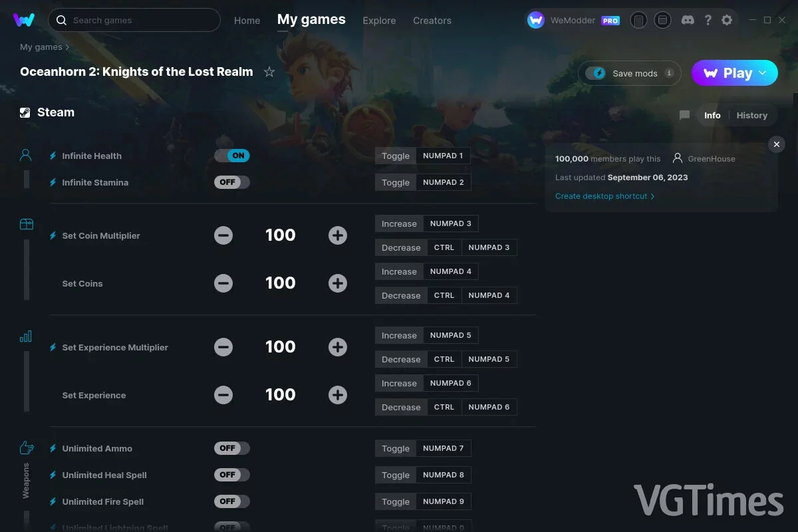Image resolution: width=798 pixels, height=532 pixels.
Task: Open the header icon left of Discord
Action: 662,20
